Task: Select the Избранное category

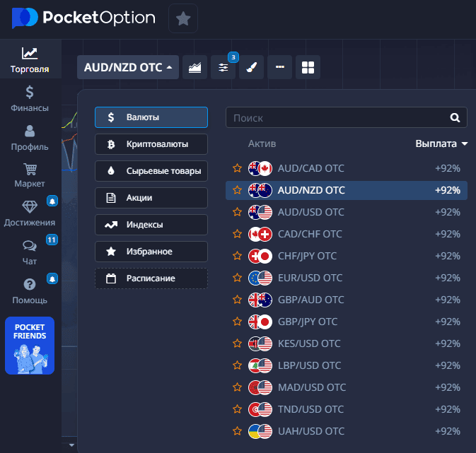Action: tap(151, 252)
